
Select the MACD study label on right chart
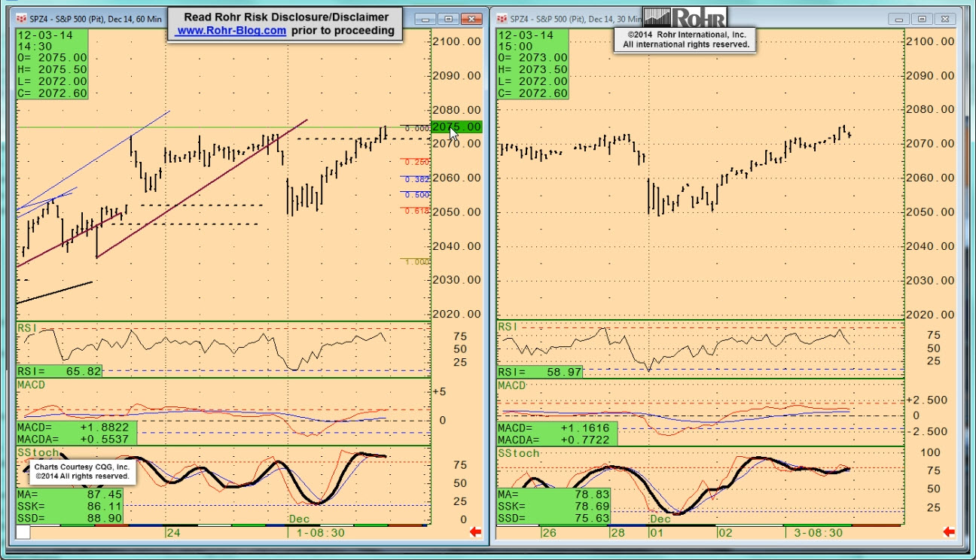512,385
